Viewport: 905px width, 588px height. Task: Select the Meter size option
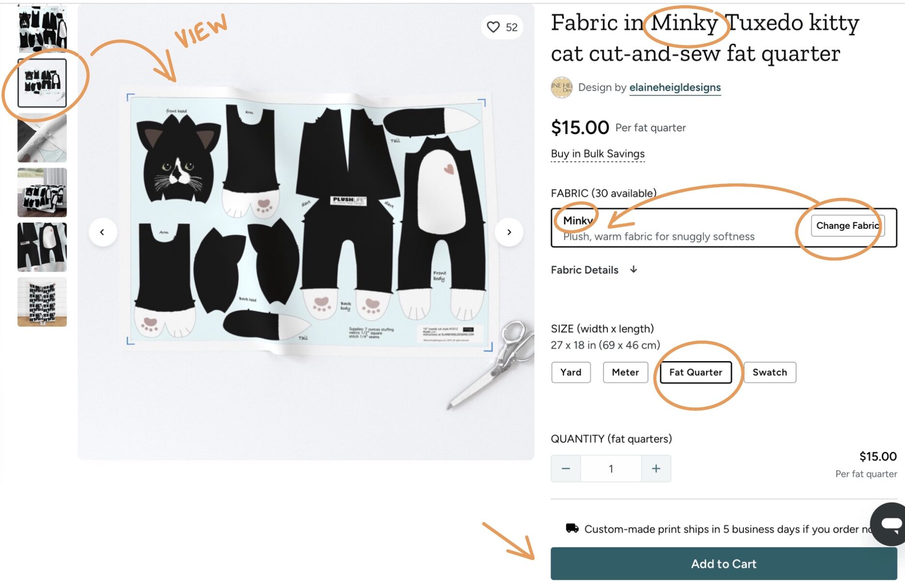coord(625,372)
